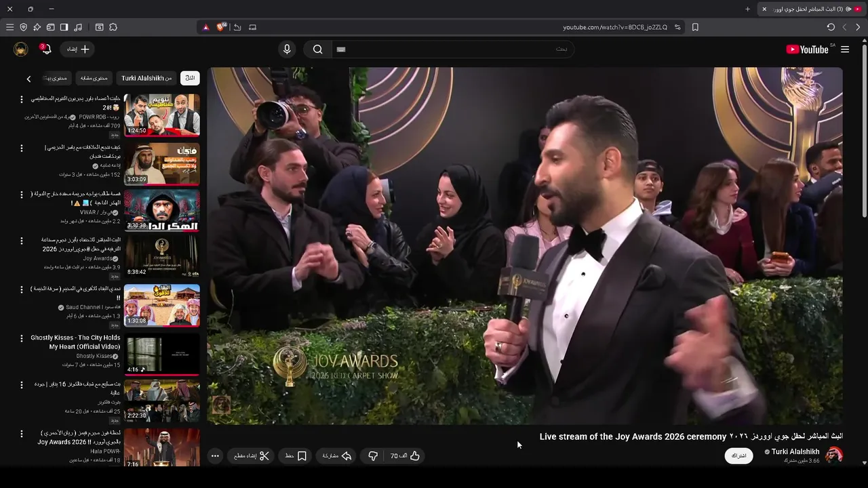Open more actions three-dot menu below the video
The width and height of the screenshot is (868, 488).
point(215,456)
